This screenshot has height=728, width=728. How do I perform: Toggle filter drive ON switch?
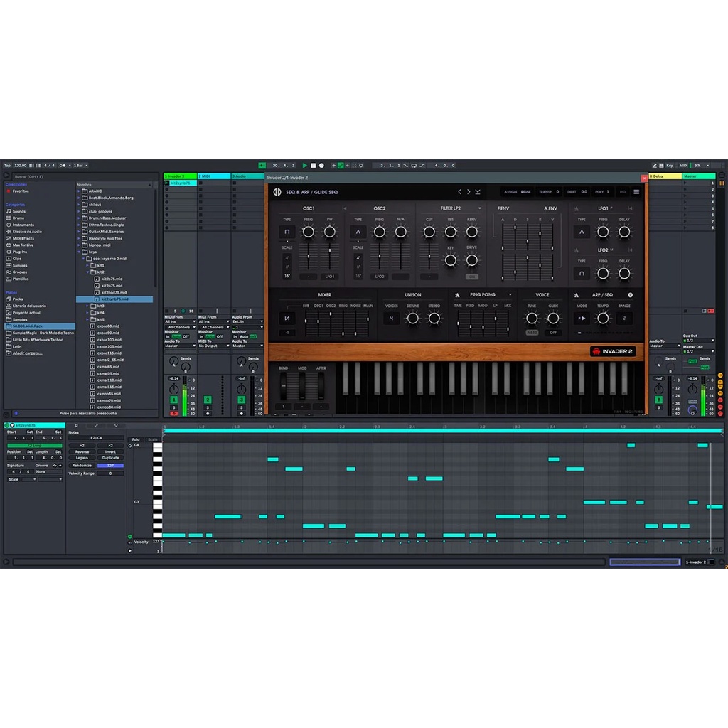pyautogui.click(x=472, y=277)
